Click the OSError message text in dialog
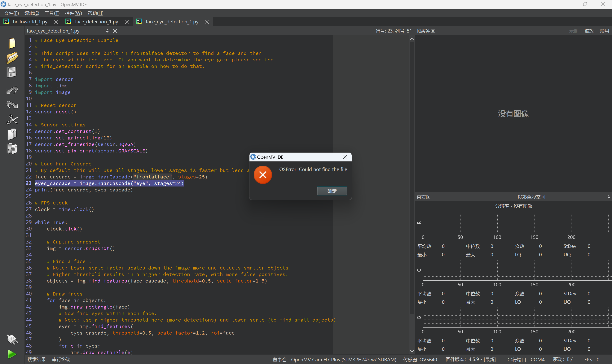Viewport: 612px width, 364px height. pyautogui.click(x=313, y=169)
